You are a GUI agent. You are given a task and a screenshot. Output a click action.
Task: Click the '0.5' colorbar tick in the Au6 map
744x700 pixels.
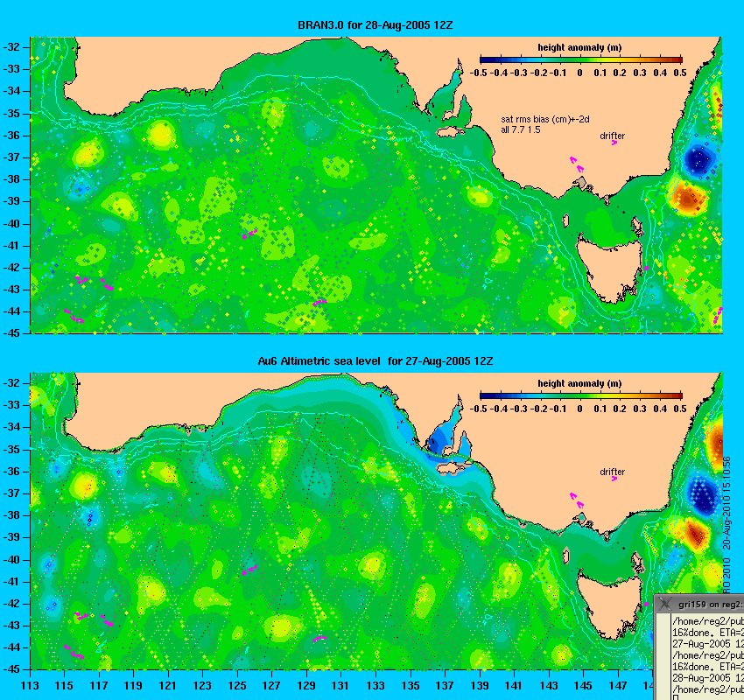click(x=680, y=409)
